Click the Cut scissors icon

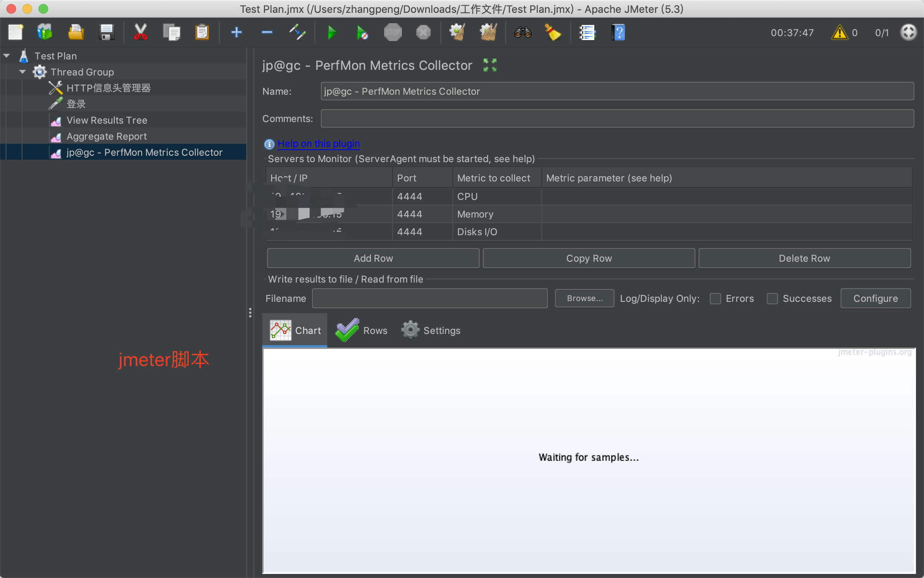140,33
